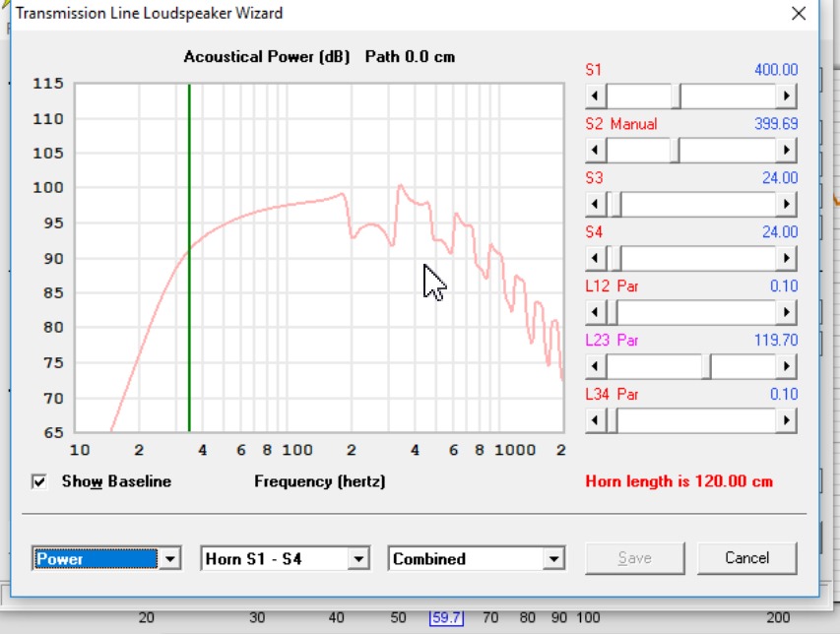Screen dimensions: 840x634
Task: Click the S1 slider left arrow
Action: [595, 96]
